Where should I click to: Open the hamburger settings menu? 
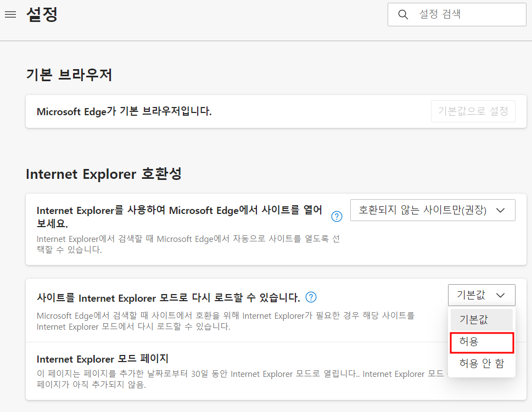pyautogui.click(x=10, y=14)
